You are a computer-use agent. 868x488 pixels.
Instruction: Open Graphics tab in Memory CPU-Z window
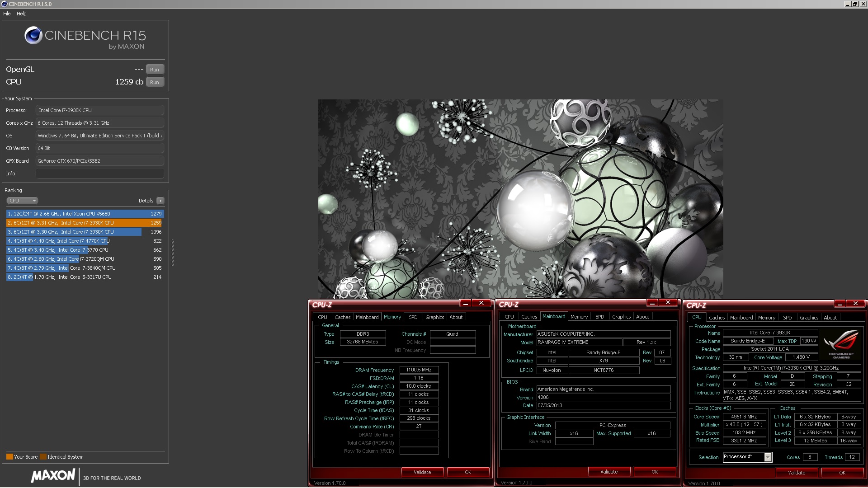tap(434, 317)
